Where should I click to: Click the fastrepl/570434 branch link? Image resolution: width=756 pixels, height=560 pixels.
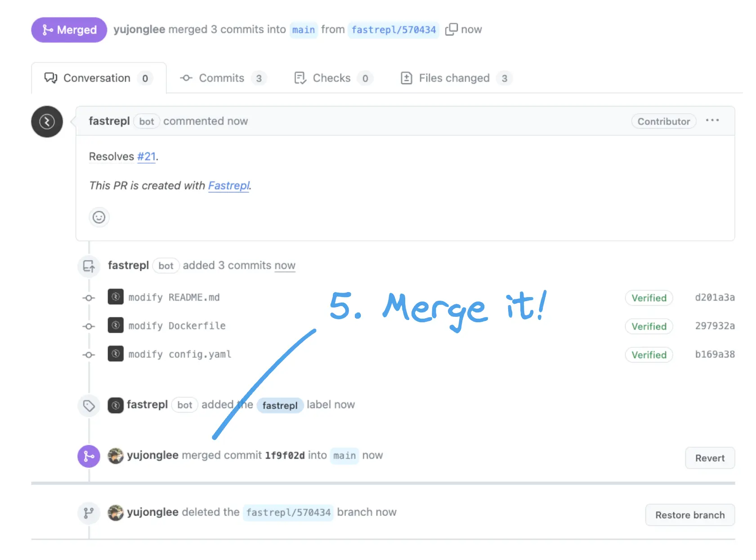pos(394,30)
